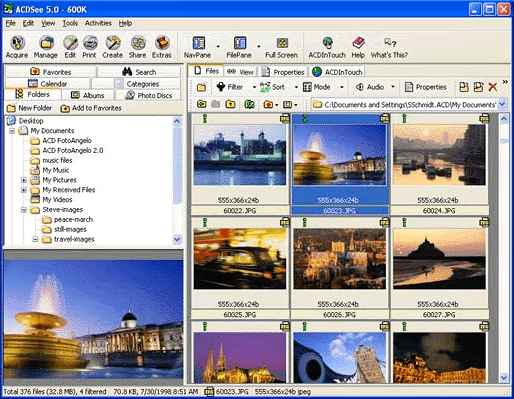Viewport: 514px width, 399px height.
Task: Click Add to Favorites button
Action: point(91,108)
